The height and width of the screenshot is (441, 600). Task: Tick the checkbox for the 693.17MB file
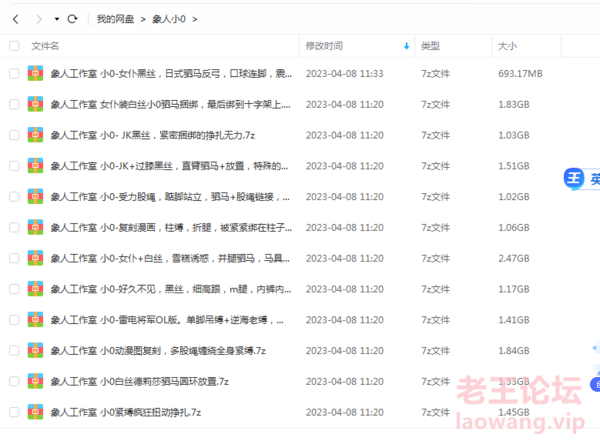coord(14,74)
